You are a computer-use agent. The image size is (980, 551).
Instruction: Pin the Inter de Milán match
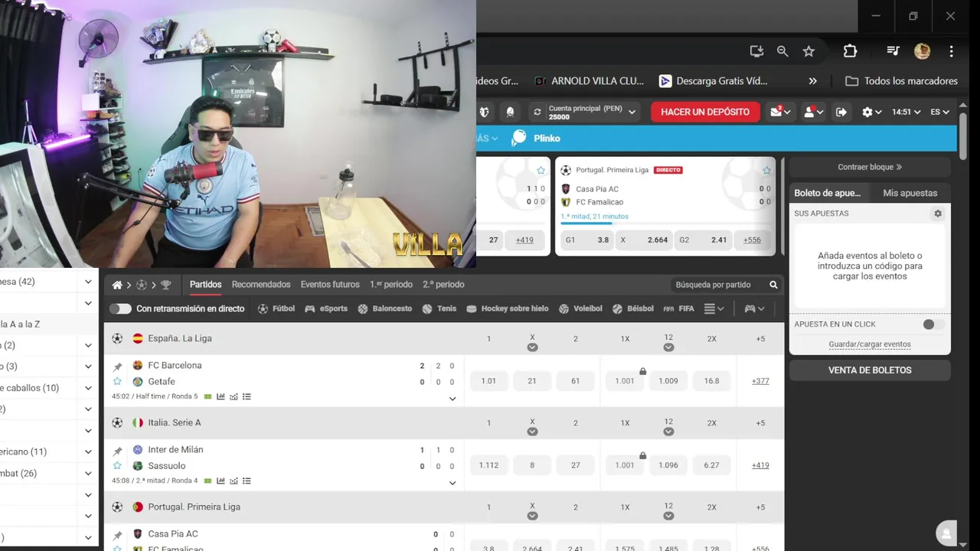117,451
